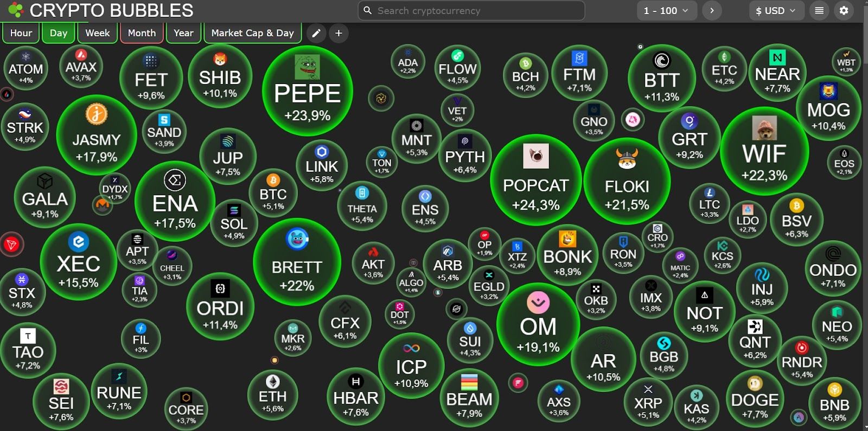The height and width of the screenshot is (431, 868).
Task: Switch to Market Cap & Day tab
Action: (253, 33)
